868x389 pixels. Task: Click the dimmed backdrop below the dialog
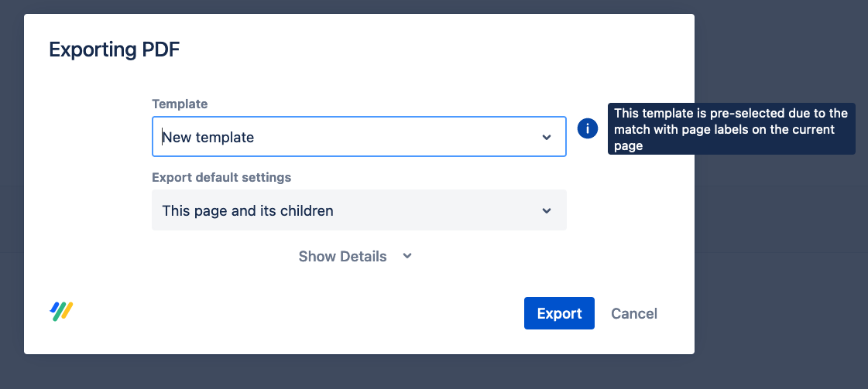pos(434,373)
